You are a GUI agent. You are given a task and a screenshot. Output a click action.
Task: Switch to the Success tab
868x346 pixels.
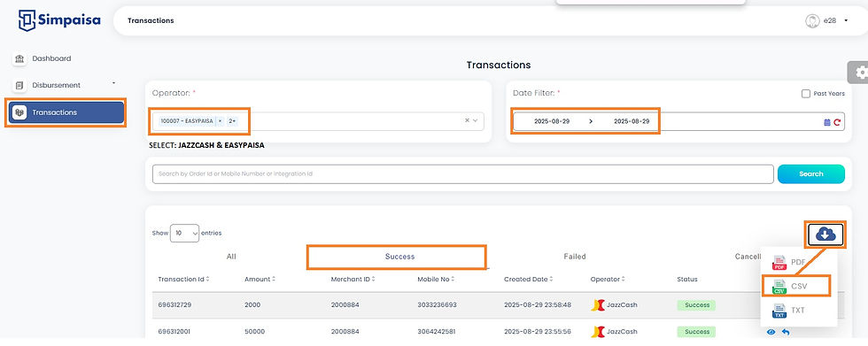point(399,257)
